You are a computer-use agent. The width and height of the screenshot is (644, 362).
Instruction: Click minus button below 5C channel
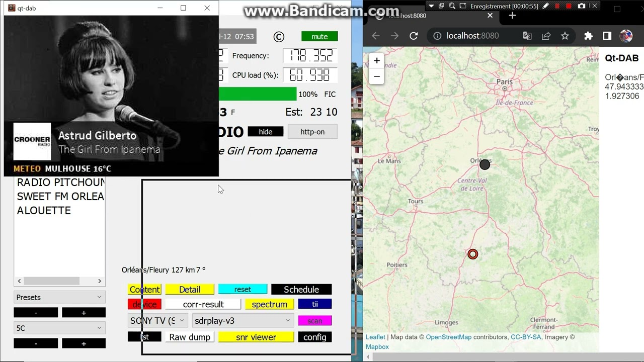click(36, 343)
